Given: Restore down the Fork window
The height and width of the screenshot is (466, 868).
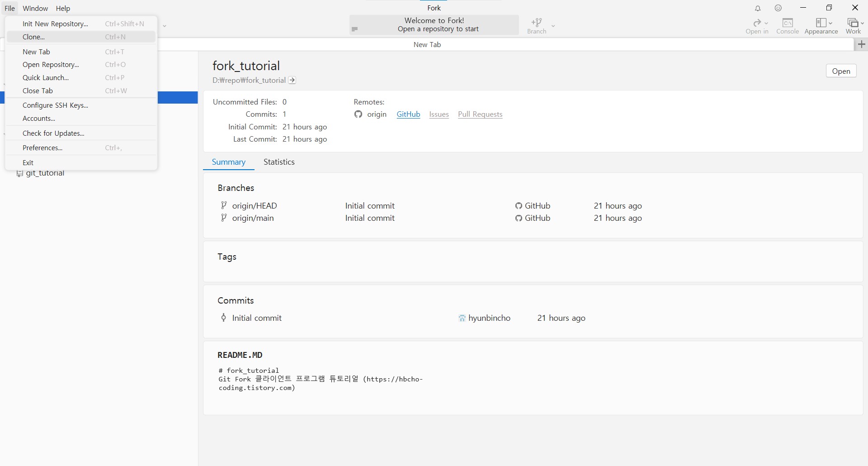Looking at the screenshot, I should (x=829, y=8).
